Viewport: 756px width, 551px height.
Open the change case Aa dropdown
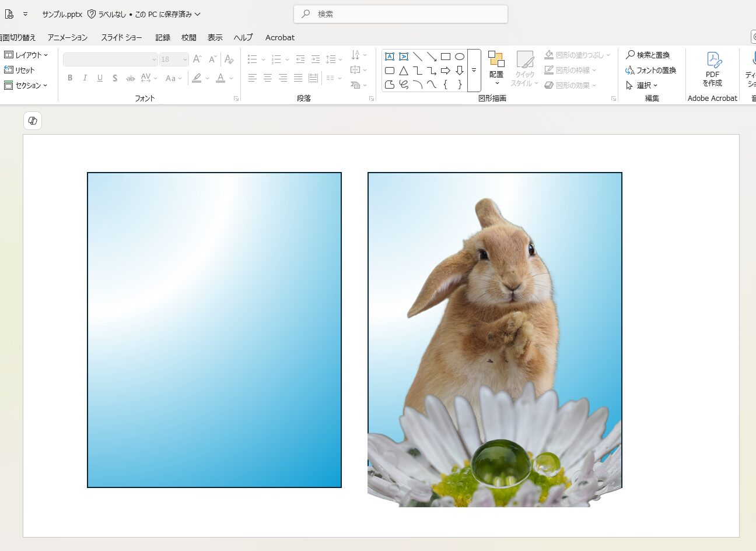tap(173, 78)
